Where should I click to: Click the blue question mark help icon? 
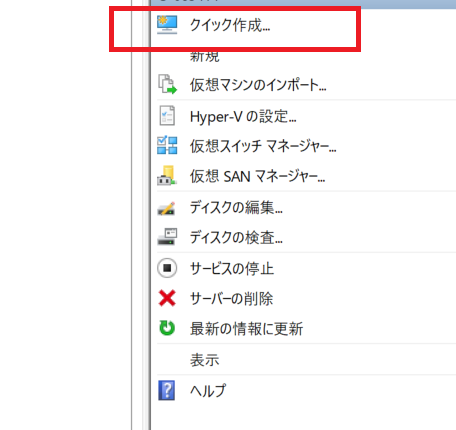click(x=166, y=390)
